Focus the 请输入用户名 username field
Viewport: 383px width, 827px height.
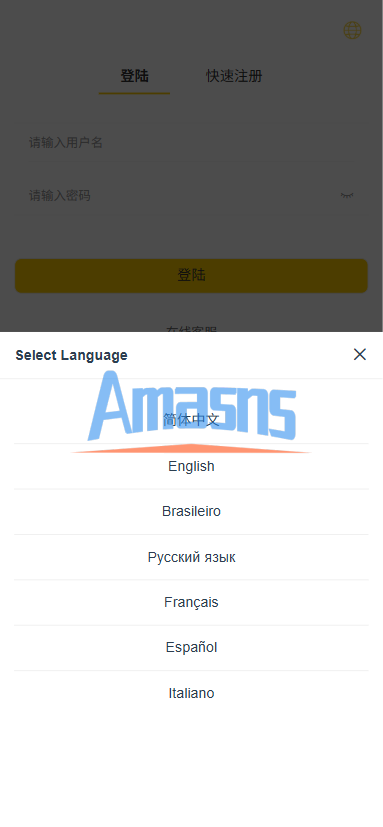coord(192,142)
